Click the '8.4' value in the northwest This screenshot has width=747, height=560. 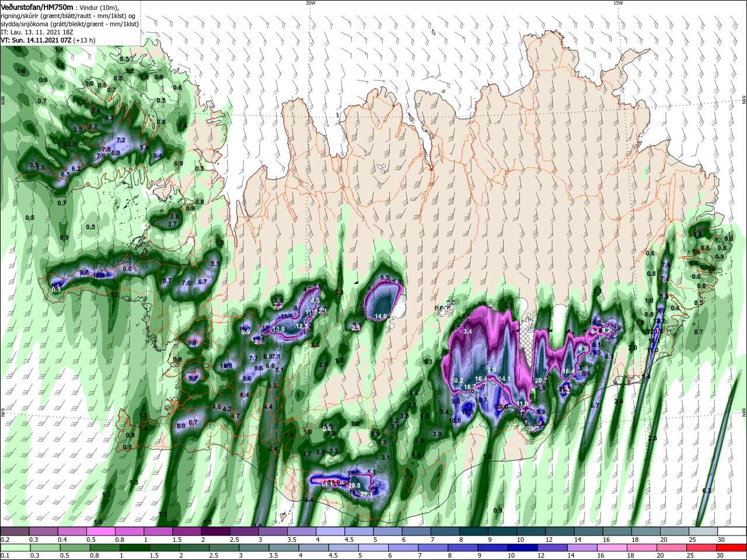pos(158,156)
